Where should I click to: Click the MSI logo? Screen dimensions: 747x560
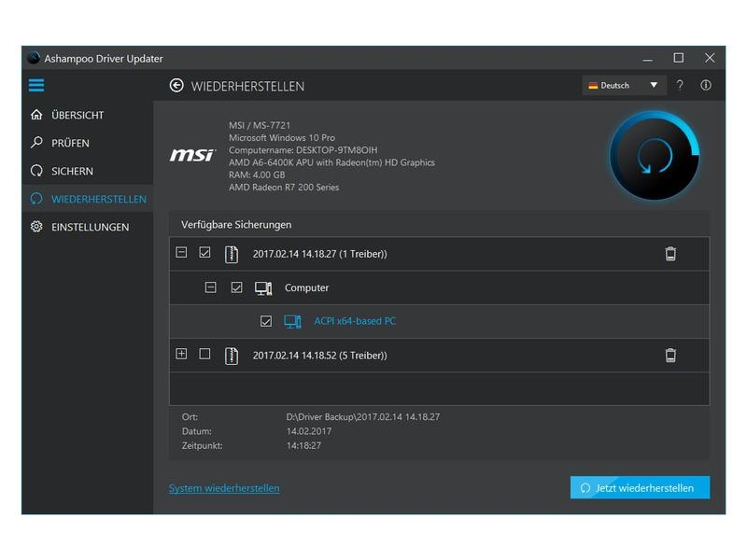pyautogui.click(x=192, y=155)
